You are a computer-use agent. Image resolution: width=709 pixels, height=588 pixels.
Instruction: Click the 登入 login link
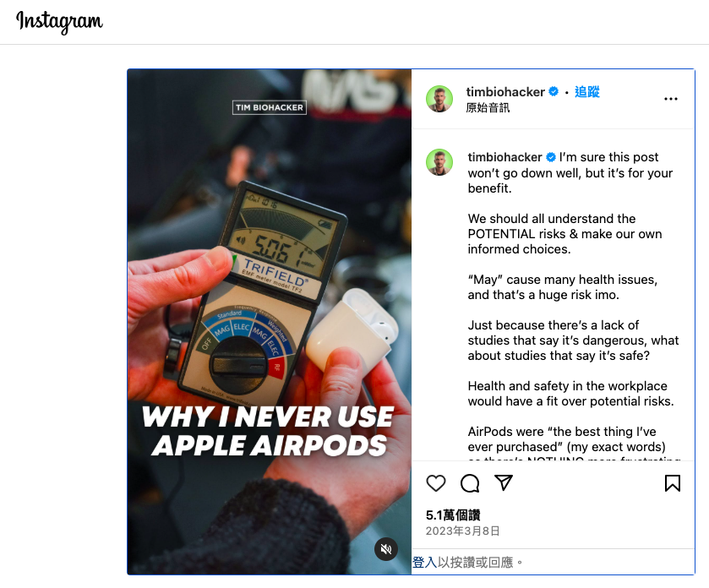(424, 563)
